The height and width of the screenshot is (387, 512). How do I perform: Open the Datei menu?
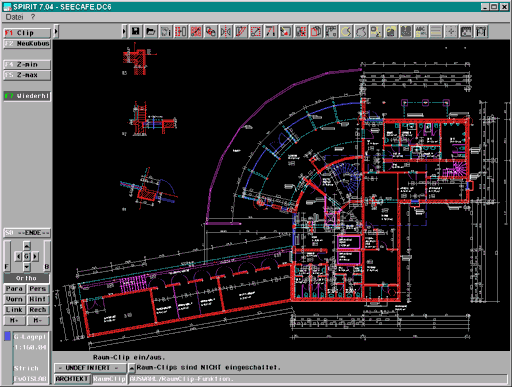(14, 17)
